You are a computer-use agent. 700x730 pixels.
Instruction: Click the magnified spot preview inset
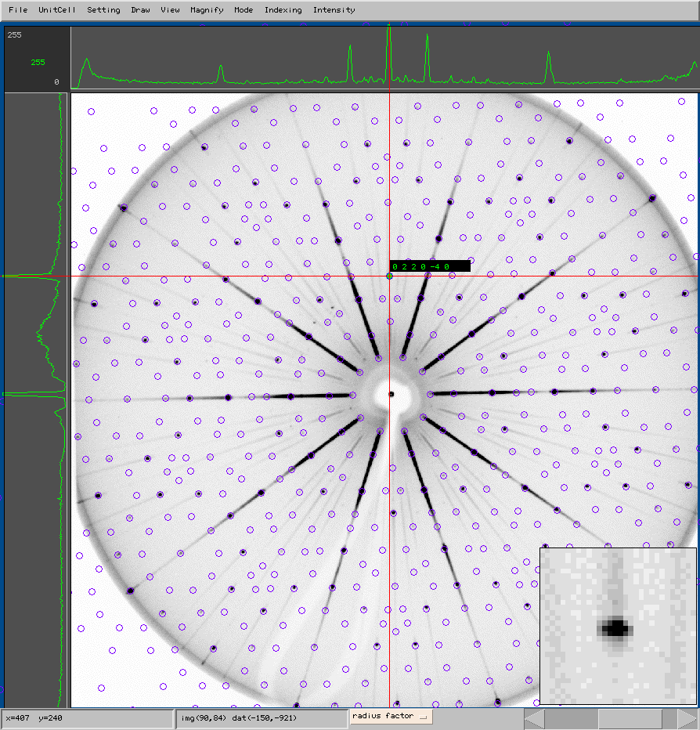[618, 626]
